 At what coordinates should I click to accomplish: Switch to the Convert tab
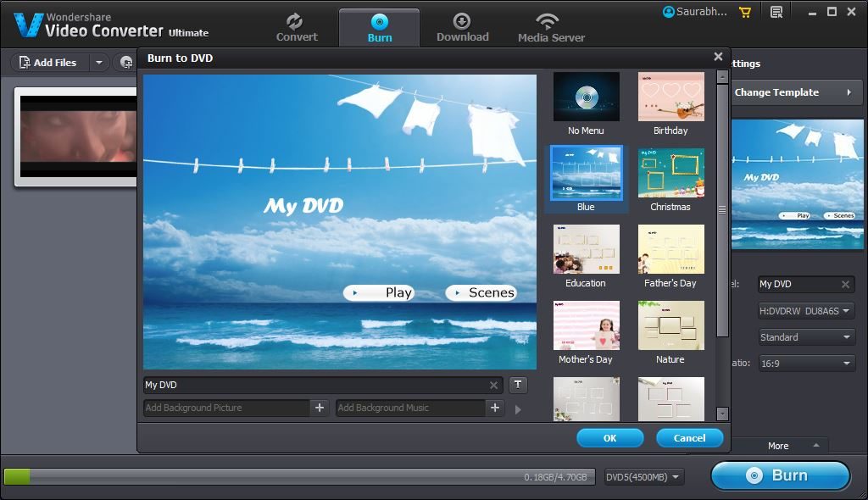(x=297, y=27)
